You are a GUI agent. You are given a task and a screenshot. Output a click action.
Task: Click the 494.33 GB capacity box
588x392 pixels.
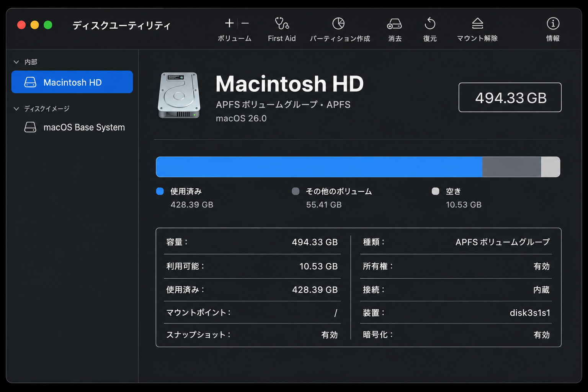(x=510, y=97)
